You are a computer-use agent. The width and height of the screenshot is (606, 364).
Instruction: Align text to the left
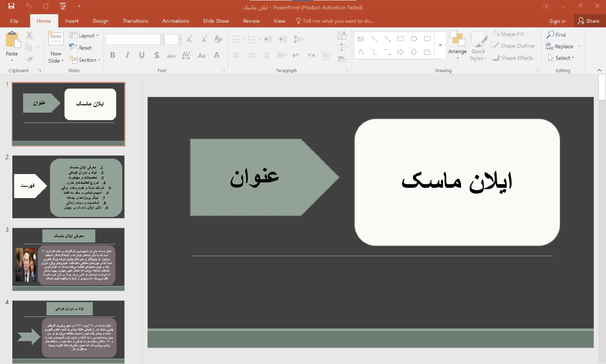click(x=237, y=55)
